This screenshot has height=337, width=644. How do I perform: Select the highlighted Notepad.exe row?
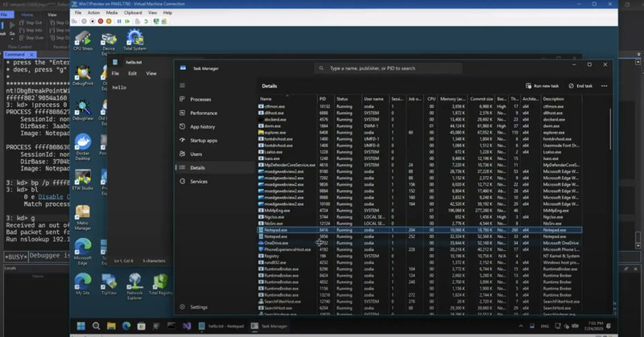[419, 230]
